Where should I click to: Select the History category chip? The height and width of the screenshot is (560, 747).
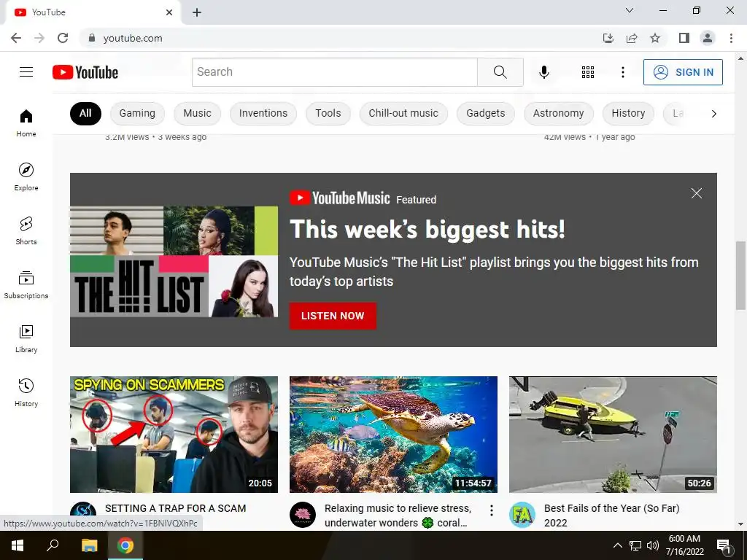pyautogui.click(x=628, y=113)
